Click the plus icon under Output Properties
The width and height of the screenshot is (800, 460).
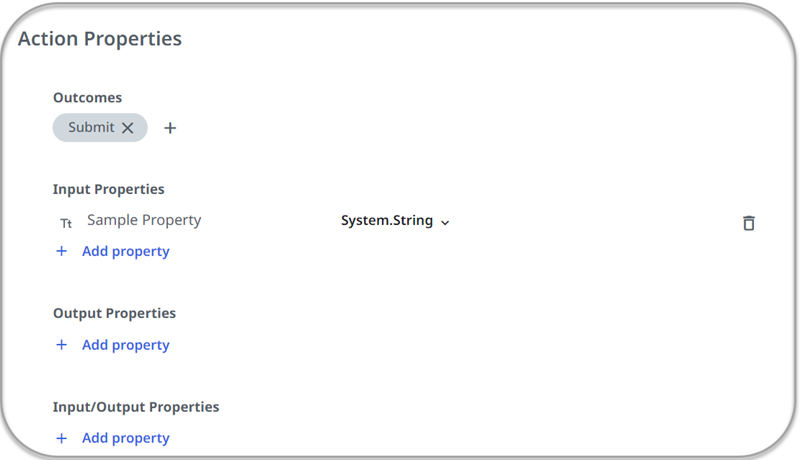tap(61, 345)
